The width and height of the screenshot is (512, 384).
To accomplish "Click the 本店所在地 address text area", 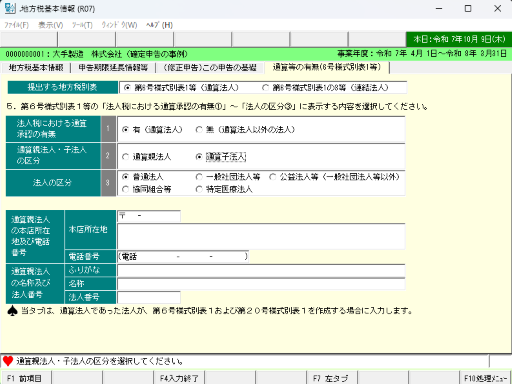I will tap(261, 236).
